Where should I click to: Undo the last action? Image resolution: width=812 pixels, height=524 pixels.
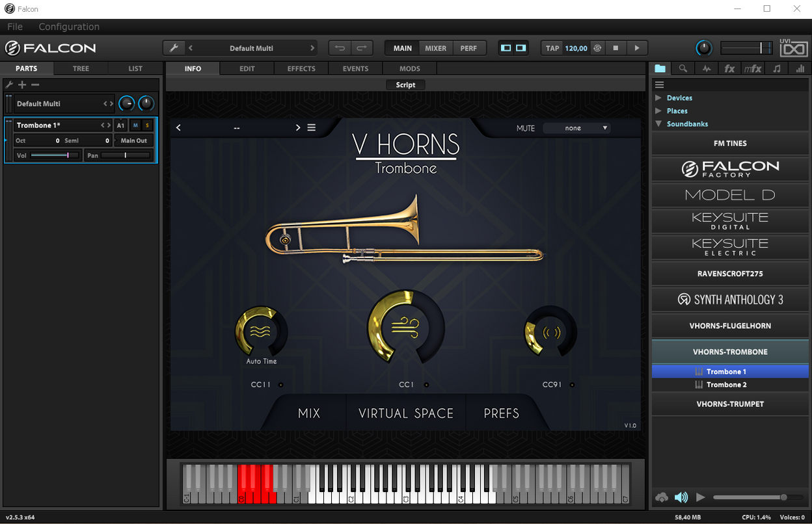click(x=340, y=48)
